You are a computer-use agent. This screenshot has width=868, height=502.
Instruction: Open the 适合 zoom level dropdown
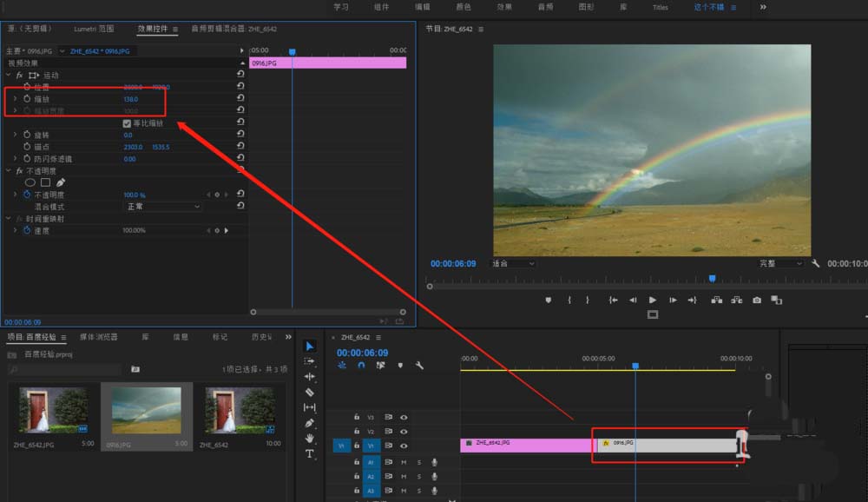coord(512,263)
